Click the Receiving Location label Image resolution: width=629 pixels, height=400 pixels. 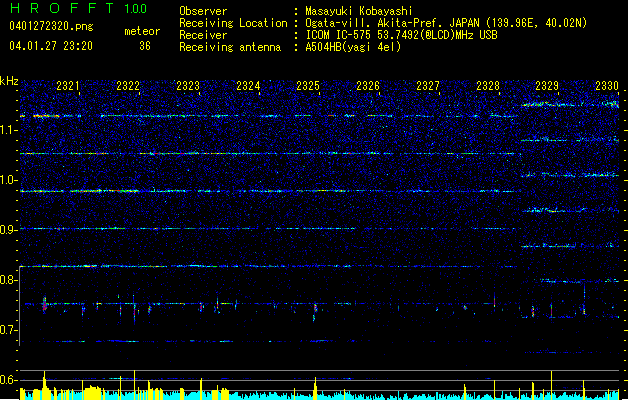(x=233, y=23)
